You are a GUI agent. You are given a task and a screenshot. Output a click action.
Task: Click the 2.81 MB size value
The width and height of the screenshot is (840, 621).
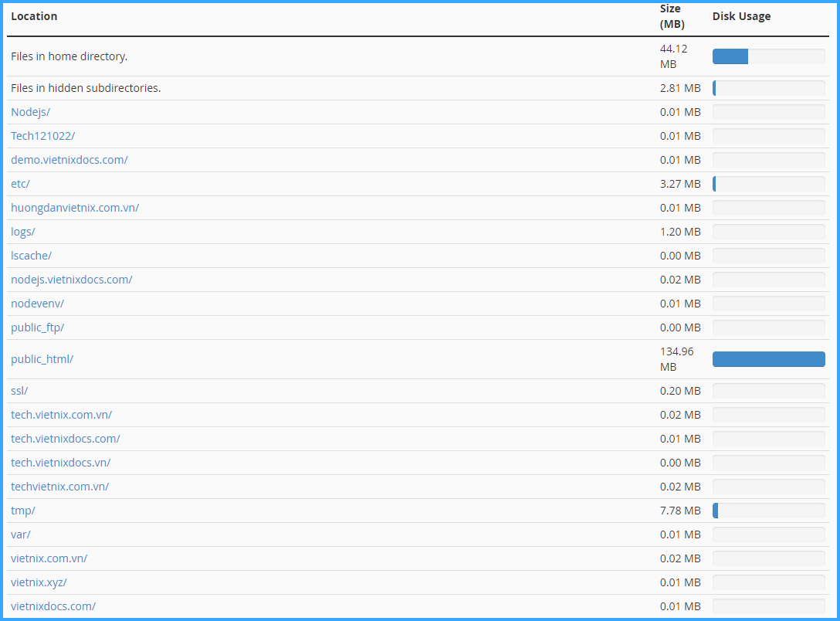coord(680,88)
